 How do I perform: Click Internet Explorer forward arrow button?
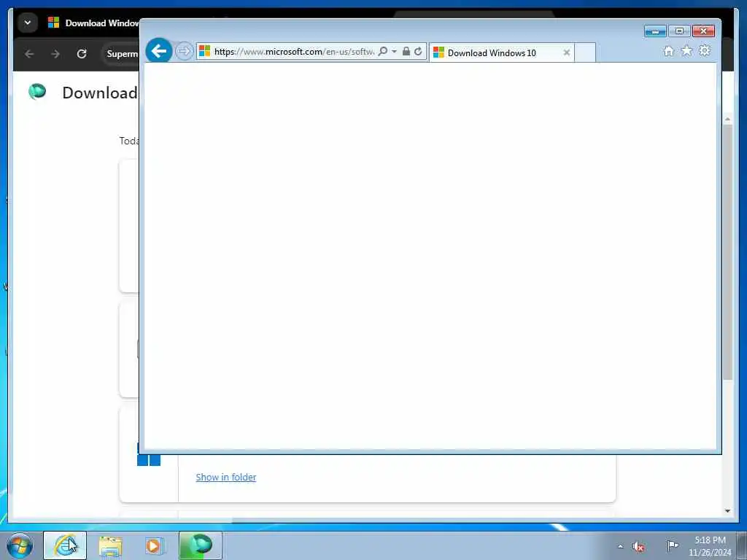click(184, 51)
